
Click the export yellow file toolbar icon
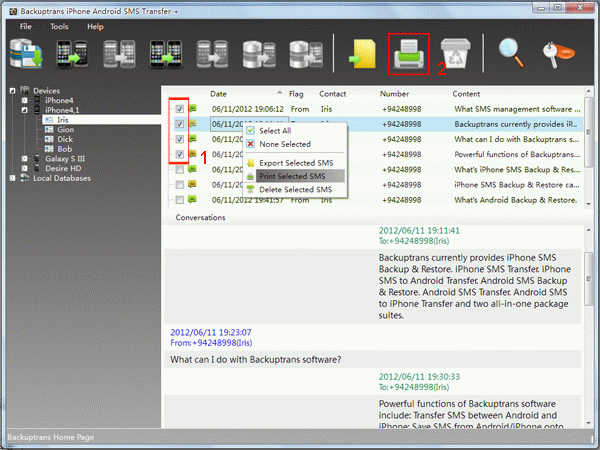pos(362,54)
